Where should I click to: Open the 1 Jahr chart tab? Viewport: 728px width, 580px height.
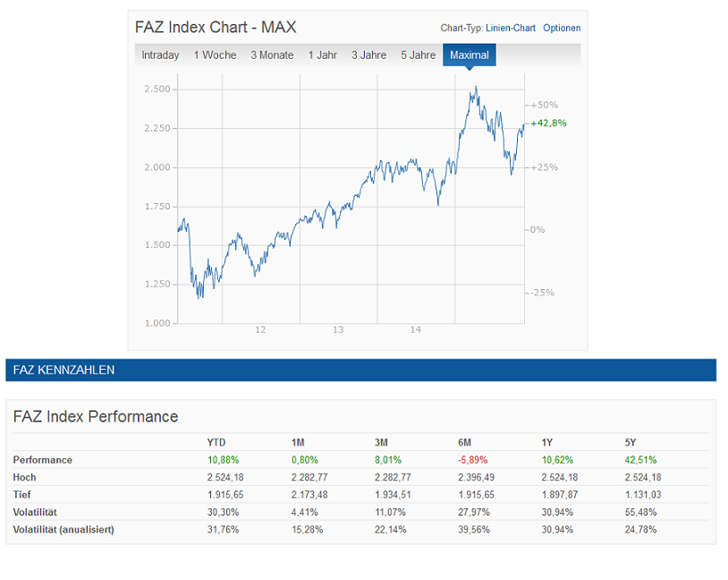(x=323, y=55)
